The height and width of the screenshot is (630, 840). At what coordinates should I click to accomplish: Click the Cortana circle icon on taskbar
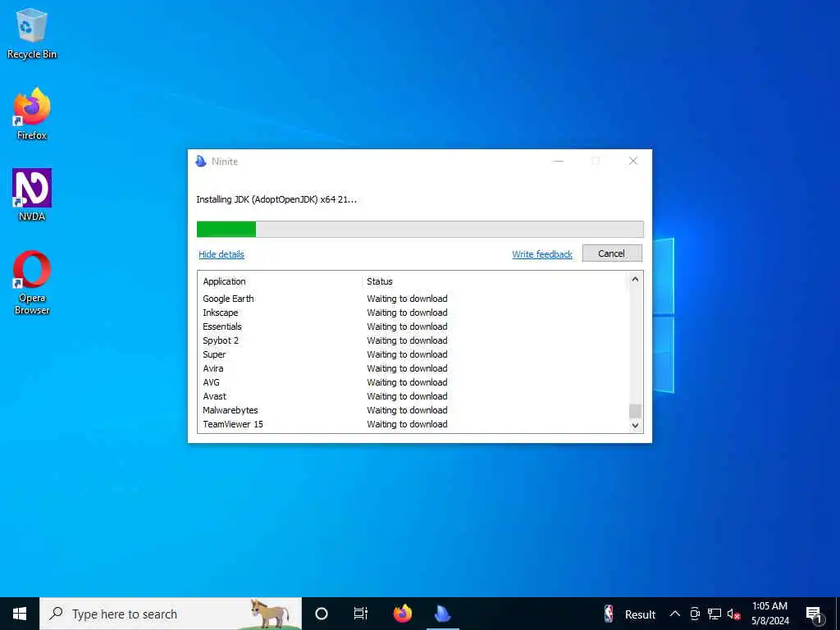point(322,614)
